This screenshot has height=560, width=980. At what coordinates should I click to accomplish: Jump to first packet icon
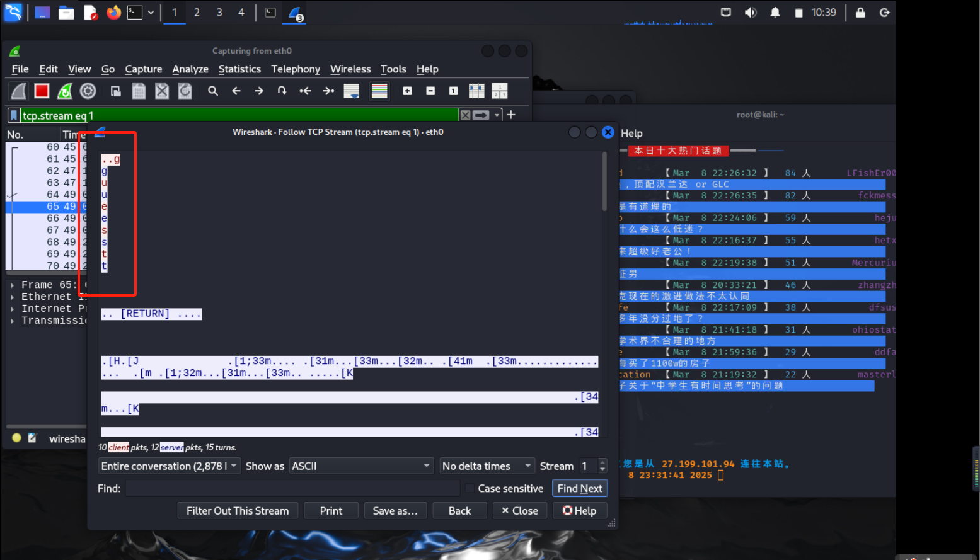pos(305,91)
